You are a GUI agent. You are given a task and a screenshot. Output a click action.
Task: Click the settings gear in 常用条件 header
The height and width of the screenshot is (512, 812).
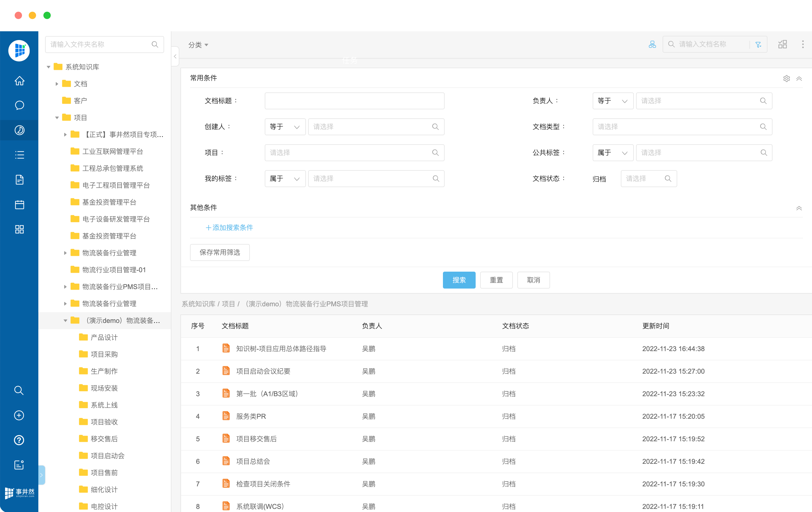pyautogui.click(x=786, y=79)
